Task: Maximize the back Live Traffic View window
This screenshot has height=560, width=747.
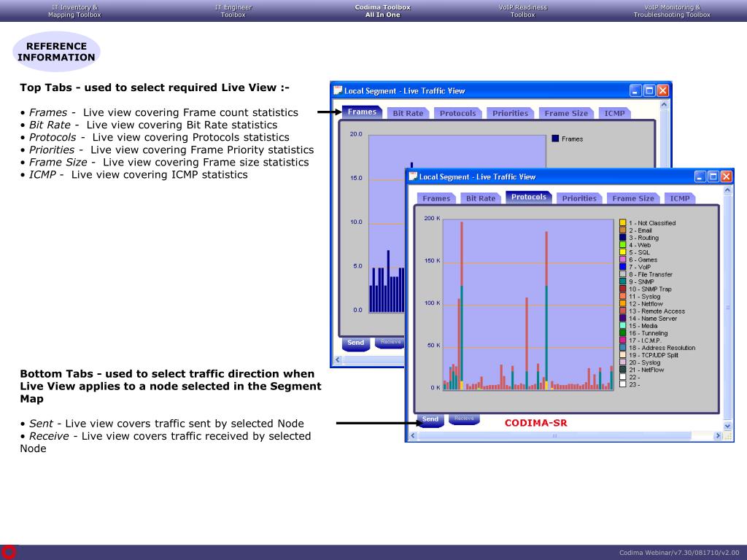Action: click(649, 90)
